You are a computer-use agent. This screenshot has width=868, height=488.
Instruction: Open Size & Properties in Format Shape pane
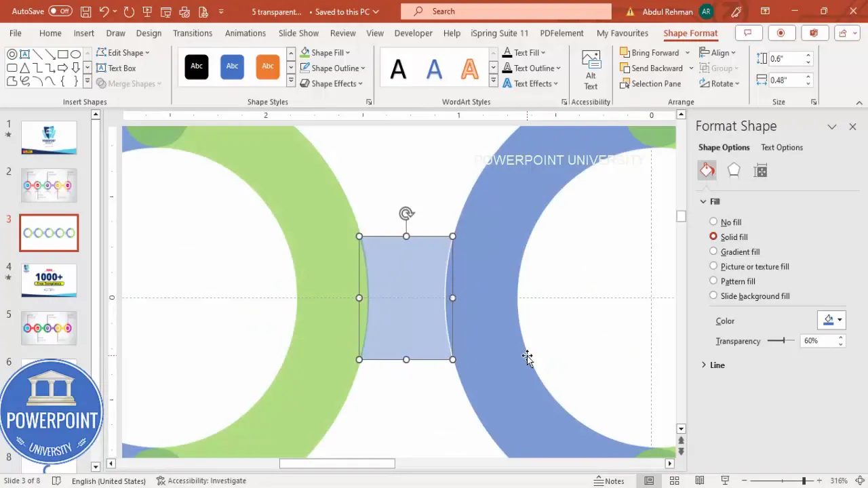(760, 170)
